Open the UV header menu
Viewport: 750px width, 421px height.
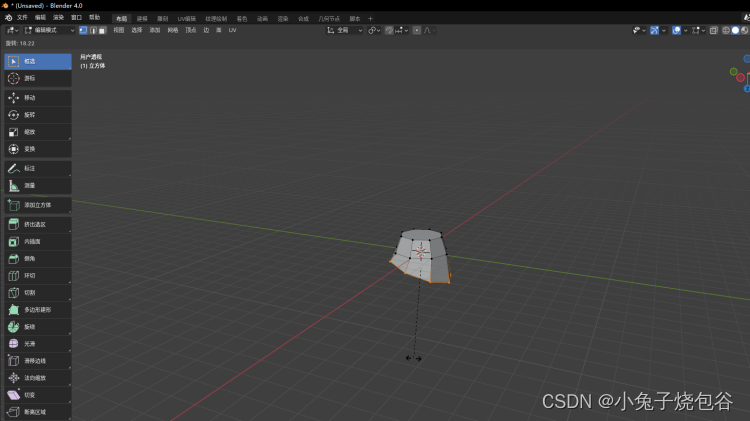[x=232, y=30]
